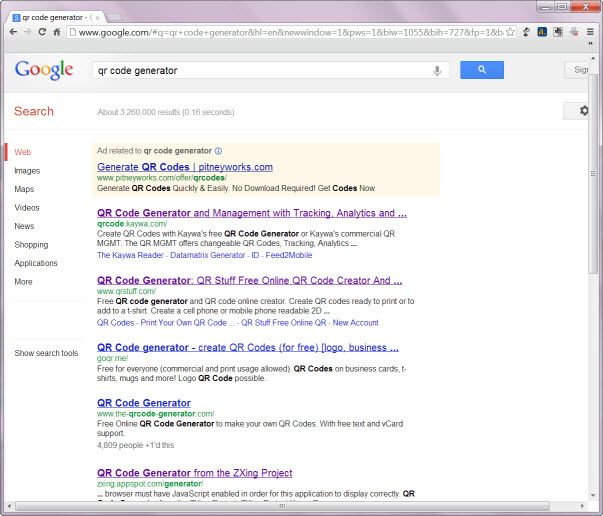Click About 3,260,000 results text
The width and height of the screenshot is (603, 516).
tap(166, 112)
